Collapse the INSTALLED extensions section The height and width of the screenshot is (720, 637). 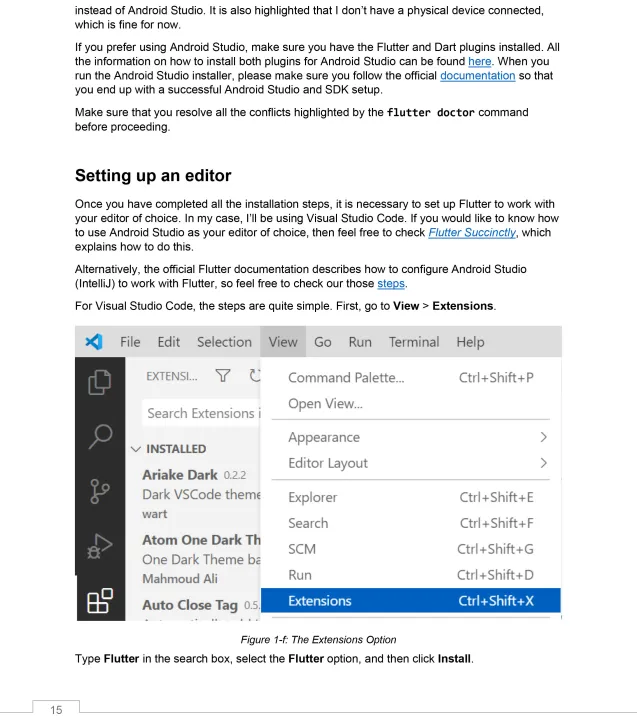(136, 449)
